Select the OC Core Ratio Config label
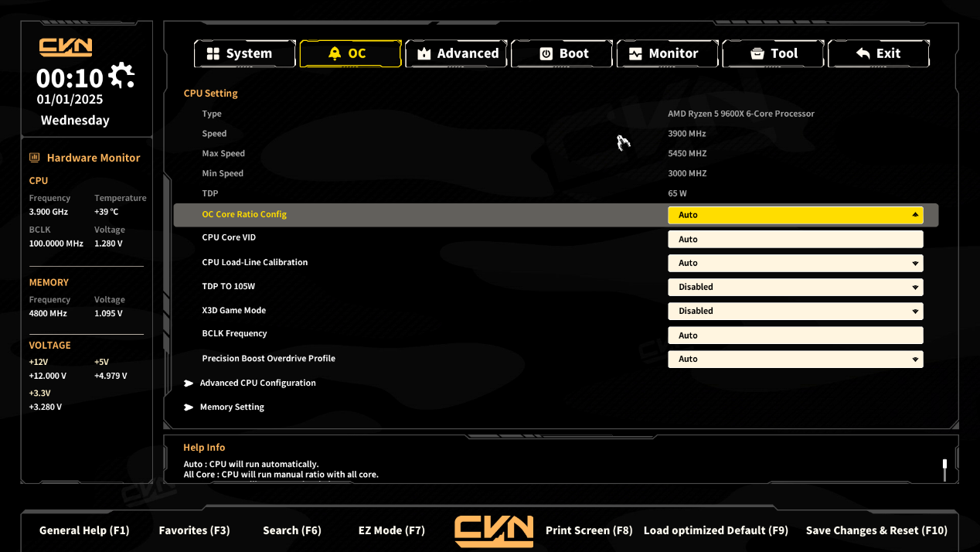Viewport: 980px width, 552px height. 244,214
